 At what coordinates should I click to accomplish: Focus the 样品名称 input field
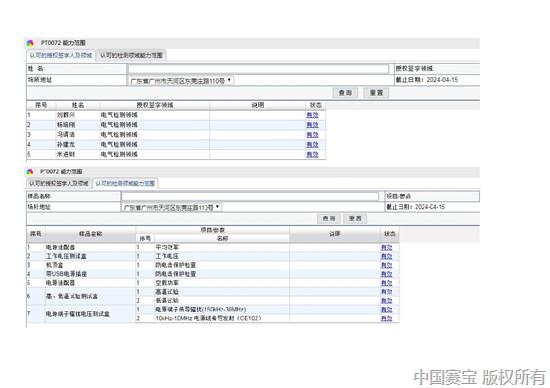250,196
